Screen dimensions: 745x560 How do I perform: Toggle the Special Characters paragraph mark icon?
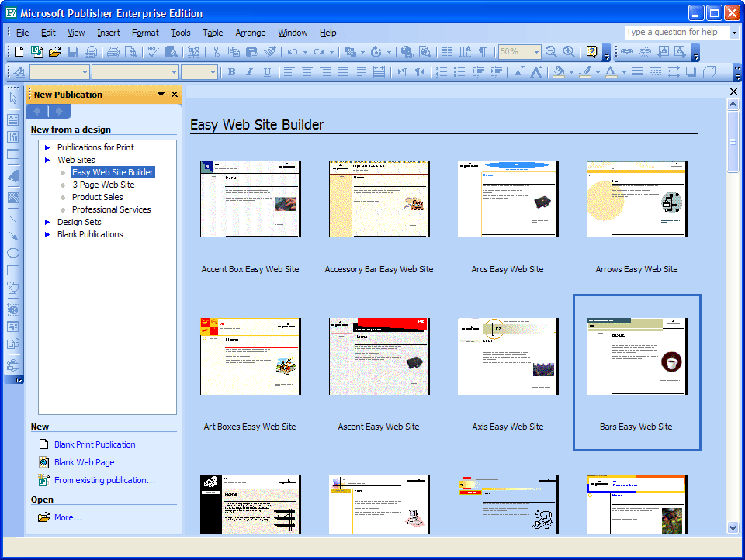pos(483,52)
